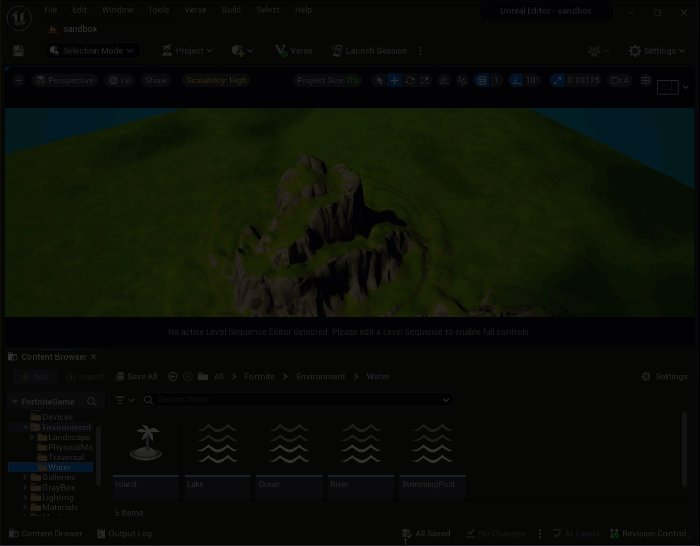Click Scalability: High indicator

[217, 80]
